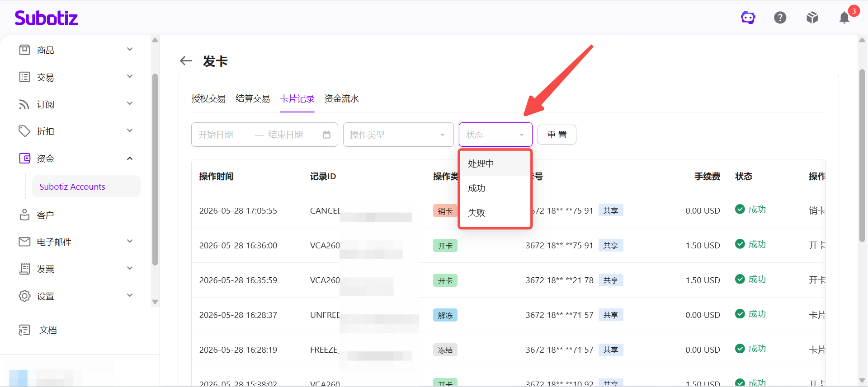This screenshot has width=868, height=387.
Task: Switch to 授权交易 tab
Action: (208, 98)
